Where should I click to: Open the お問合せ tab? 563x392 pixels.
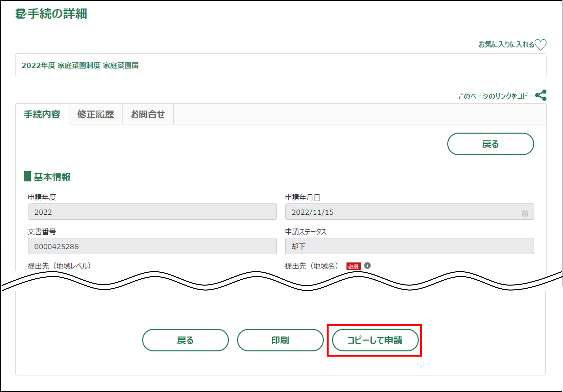pyautogui.click(x=148, y=114)
